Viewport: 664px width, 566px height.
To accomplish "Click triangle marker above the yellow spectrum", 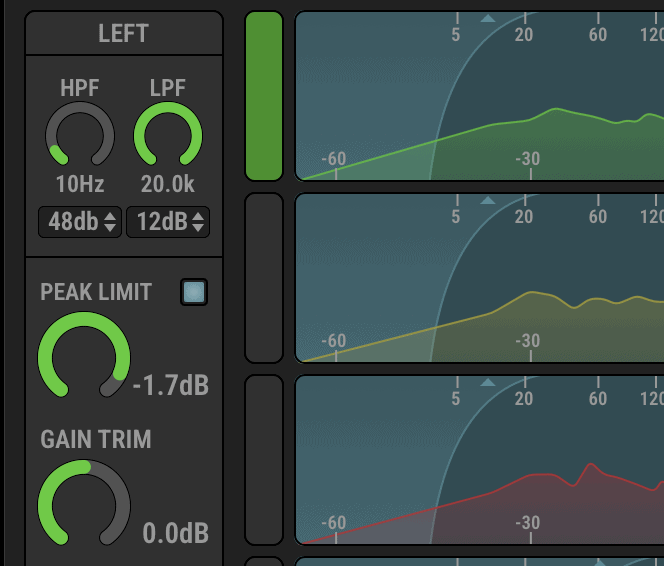I will pyautogui.click(x=487, y=201).
